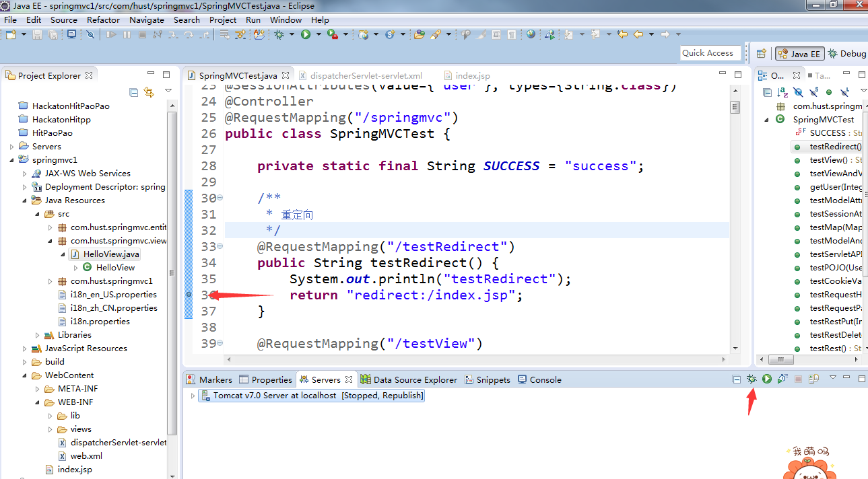Toggle Hide Static Members in Outline toolbar

pyautogui.click(x=813, y=92)
